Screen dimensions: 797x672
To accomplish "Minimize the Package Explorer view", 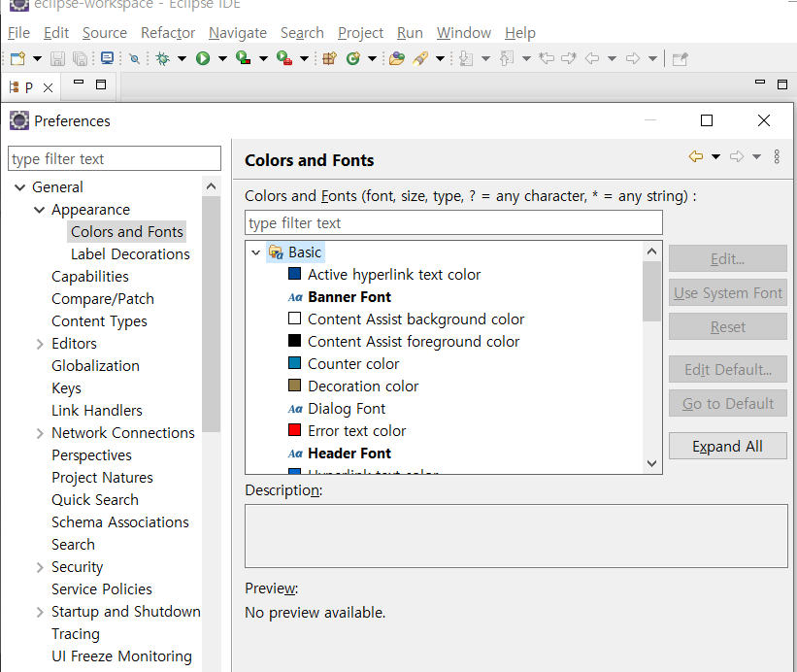I will coord(79,82).
